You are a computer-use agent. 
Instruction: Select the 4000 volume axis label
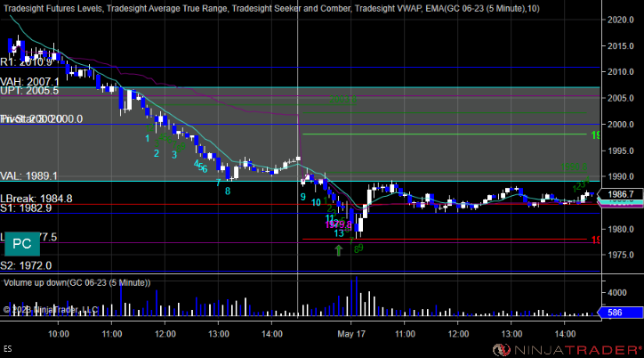(x=617, y=293)
